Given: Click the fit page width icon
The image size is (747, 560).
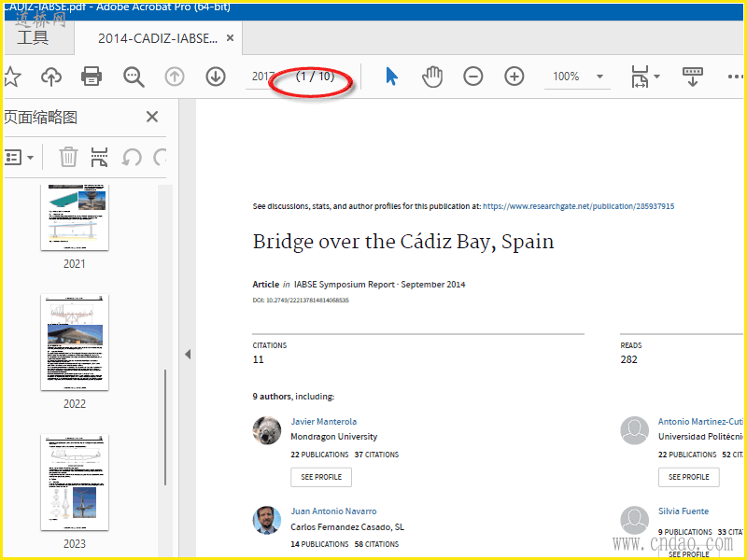Looking at the screenshot, I should [x=640, y=77].
